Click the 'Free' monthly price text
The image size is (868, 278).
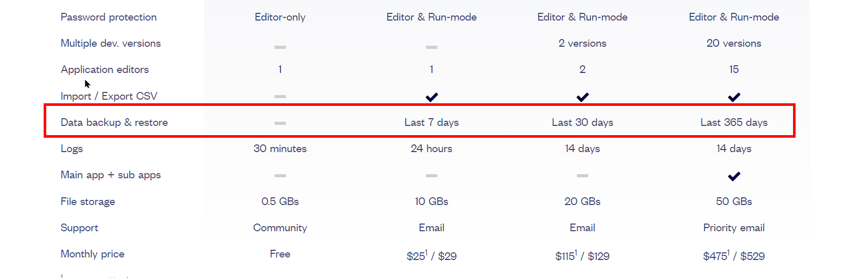[x=280, y=254]
